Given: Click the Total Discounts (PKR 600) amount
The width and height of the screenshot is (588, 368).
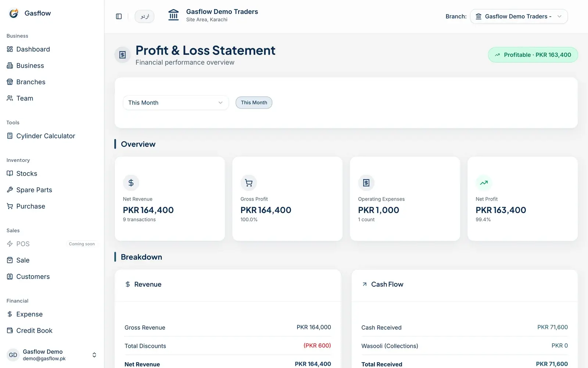Looking at the screenshot, I should pyautogui.click(x=317, y=346).
